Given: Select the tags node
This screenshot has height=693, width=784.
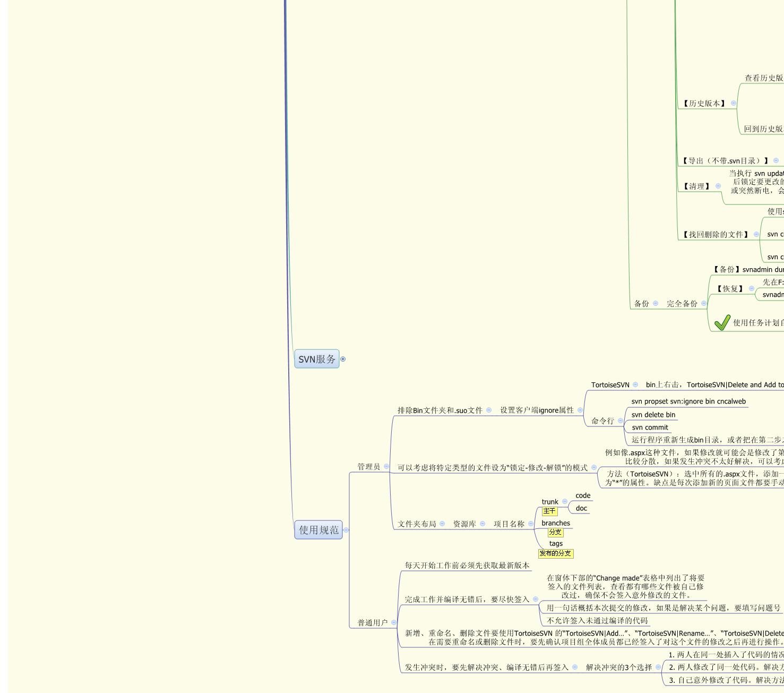Looking at the screenshot, I should [556, 543].
